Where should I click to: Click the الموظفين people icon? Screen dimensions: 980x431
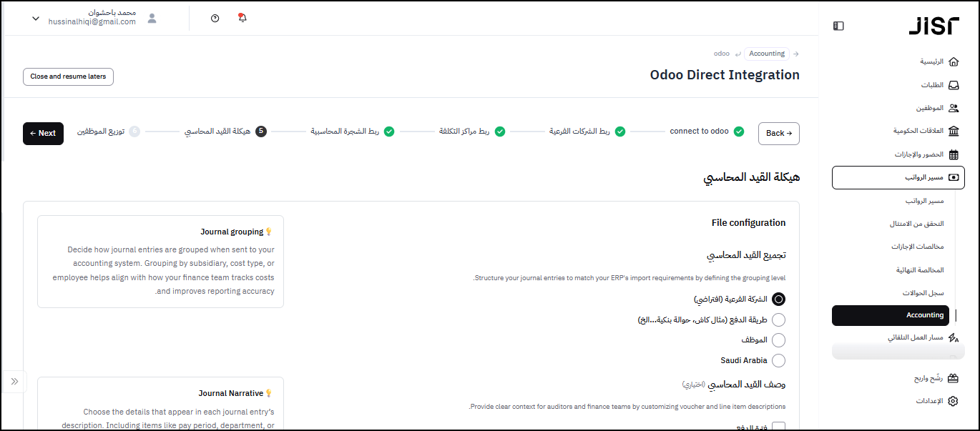coord(953,109)
